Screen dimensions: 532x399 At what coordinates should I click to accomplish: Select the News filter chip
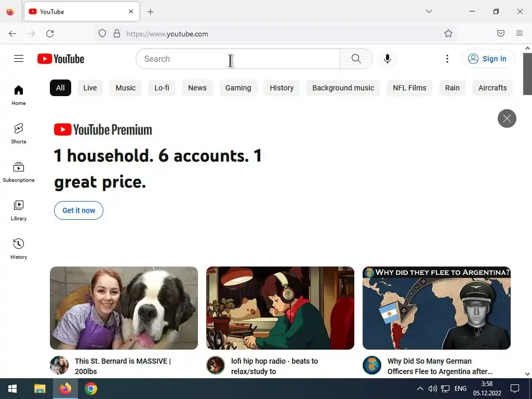pos(197,88)
